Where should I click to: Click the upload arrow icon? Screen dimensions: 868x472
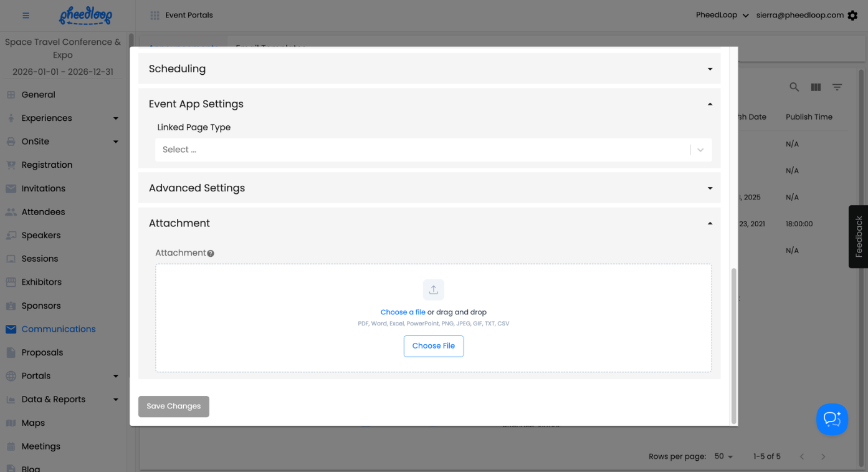click(x=434, y=290)
